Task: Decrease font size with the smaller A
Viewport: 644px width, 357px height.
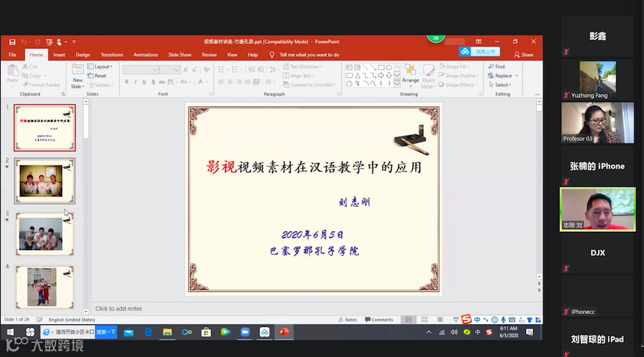Action: coord(195,70)
